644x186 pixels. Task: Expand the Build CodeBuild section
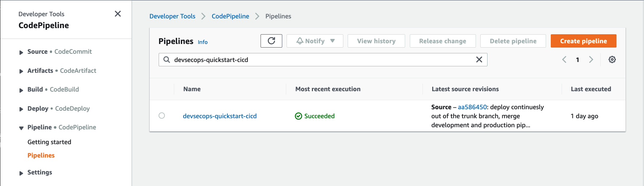pyautogui.click(x=21, y=90)
